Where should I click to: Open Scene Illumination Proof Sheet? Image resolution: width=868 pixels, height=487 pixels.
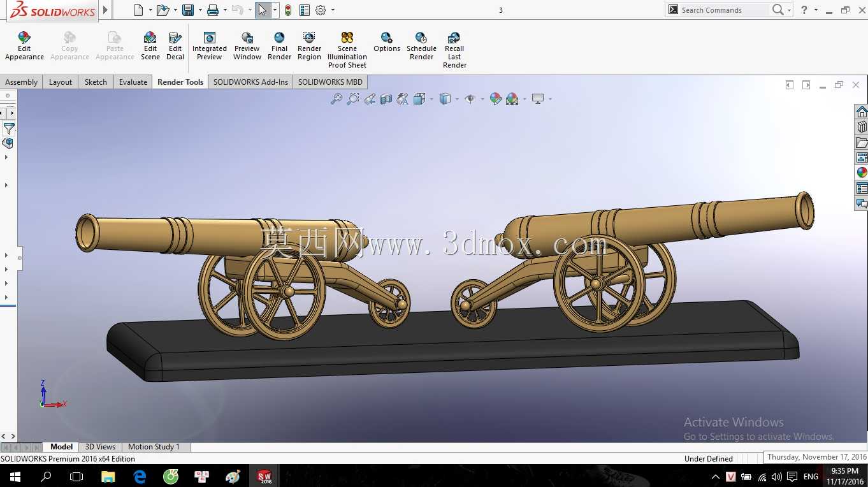click(x=347, y=50)
